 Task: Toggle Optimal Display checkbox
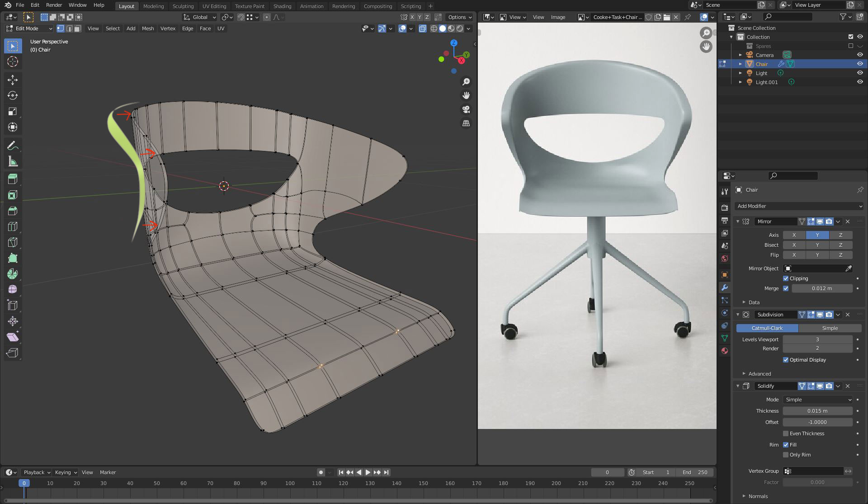click(x=786, y=360)
